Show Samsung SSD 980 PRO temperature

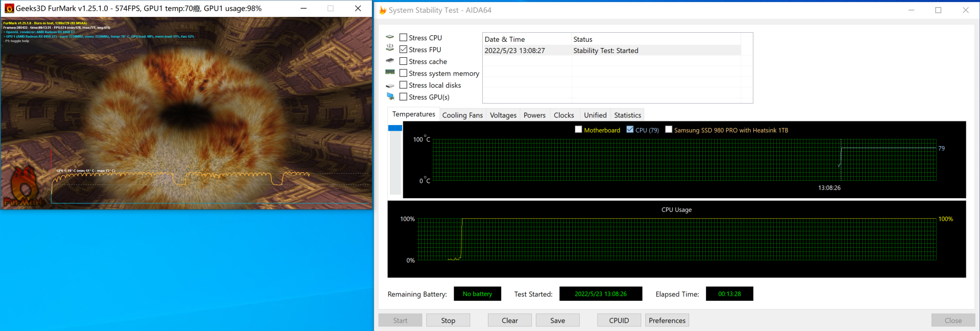669,130
